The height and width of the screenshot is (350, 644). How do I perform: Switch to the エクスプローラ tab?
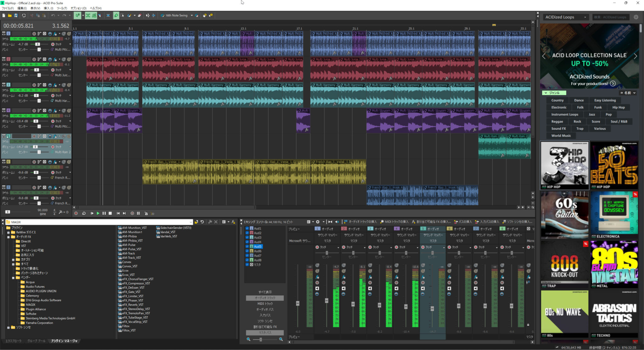click(x=14, y=341)
